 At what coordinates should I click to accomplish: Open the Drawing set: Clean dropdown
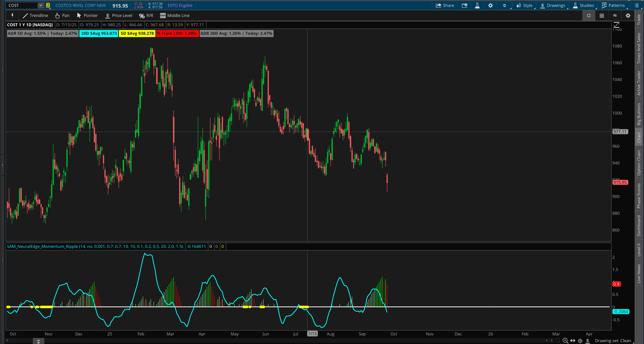(x=613, y=341)
